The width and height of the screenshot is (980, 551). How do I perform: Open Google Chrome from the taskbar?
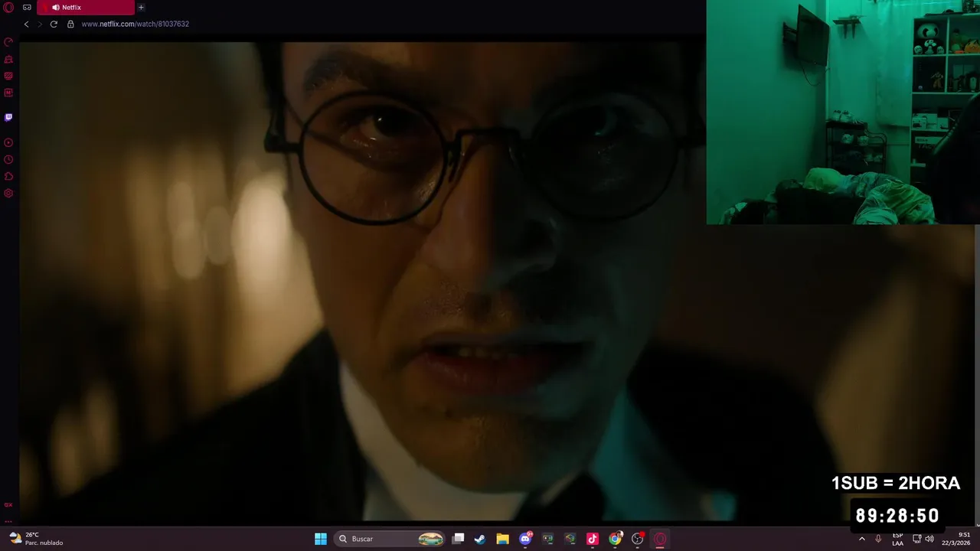point(615,539)
